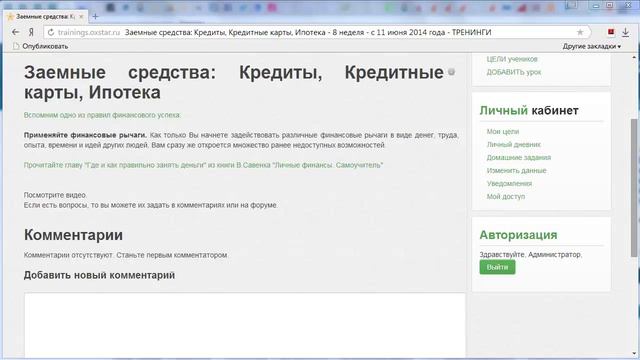Click the Личный кабинет panel heading
This screenshot has height=360, width=640.
pos(529,110)
